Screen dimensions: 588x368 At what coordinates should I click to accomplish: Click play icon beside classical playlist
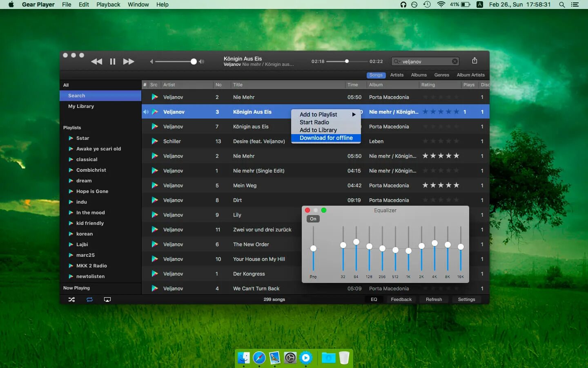pyautogui.click(x=71, y=159)
